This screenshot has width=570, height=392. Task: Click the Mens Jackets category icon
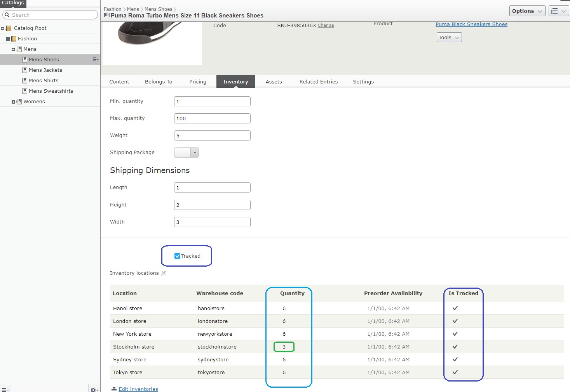(x=24, y=70)
